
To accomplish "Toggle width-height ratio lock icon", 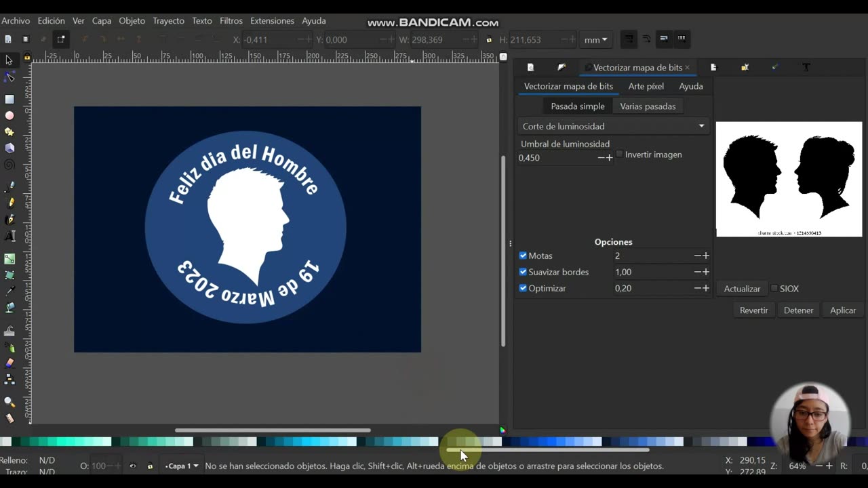I will (489, 40).
